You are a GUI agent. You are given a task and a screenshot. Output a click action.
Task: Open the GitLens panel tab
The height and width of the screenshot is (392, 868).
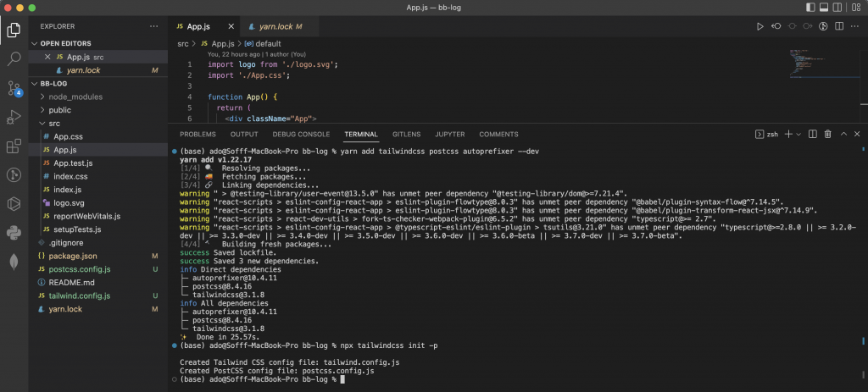click(406, 135)
